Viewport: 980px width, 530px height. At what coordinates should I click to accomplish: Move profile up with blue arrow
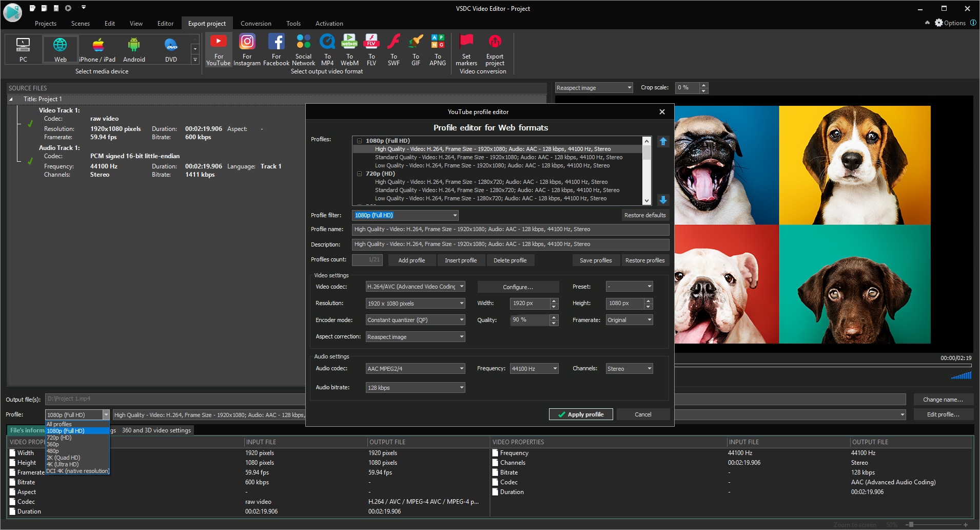pyautogui.click(x=663, y=141)
